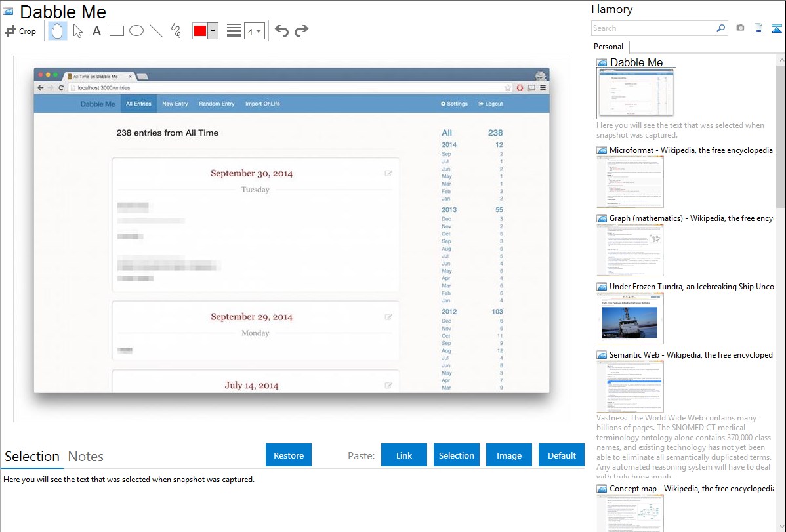786x532 pixels.
Task: Open the Selection tab
Action: click(32, 457)
